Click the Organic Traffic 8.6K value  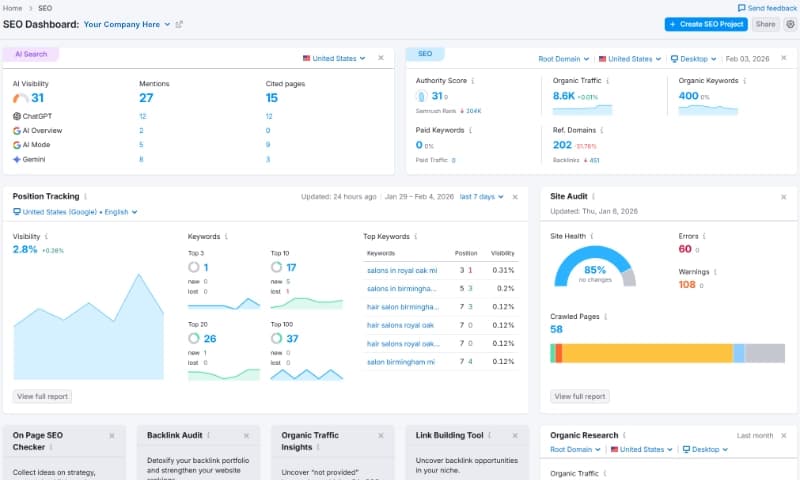[x=564, y=96]
